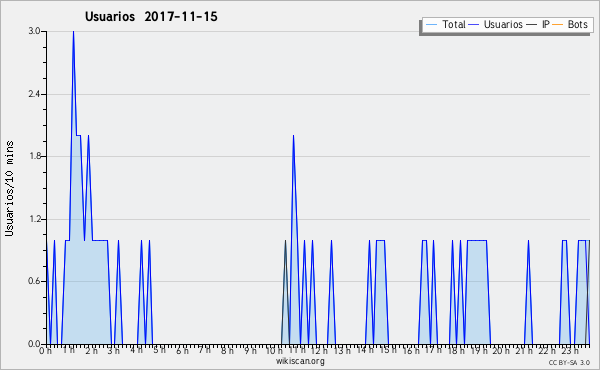This screenshot has width=600, height=370.
Task: Click the 12 h x-axis label
Action: (320, 350)
